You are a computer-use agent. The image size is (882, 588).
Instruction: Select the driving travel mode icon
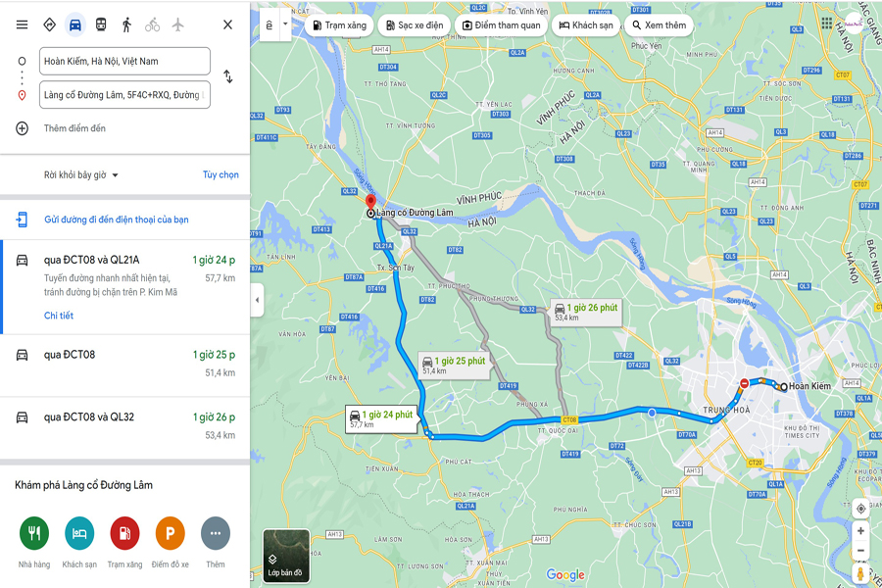[x=74, y=24]
